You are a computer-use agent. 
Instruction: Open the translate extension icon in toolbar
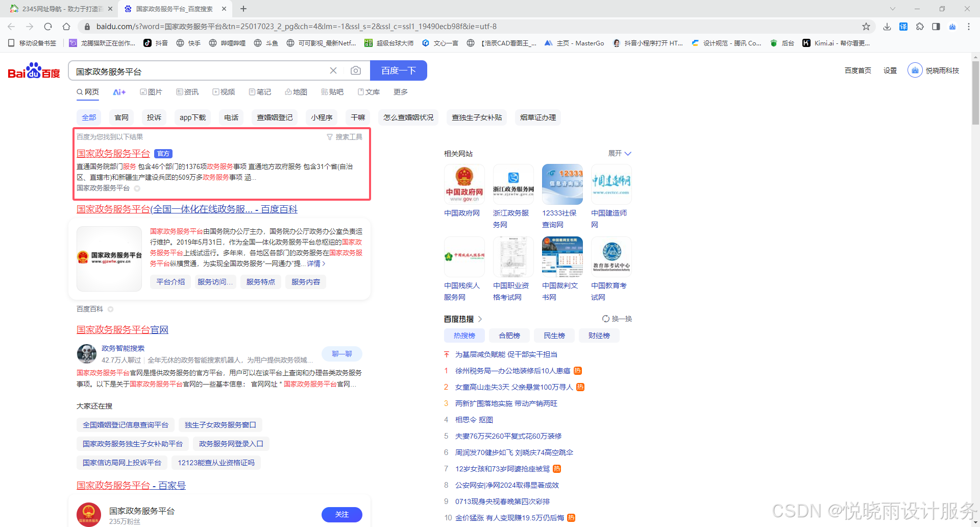tap(903, 27)
